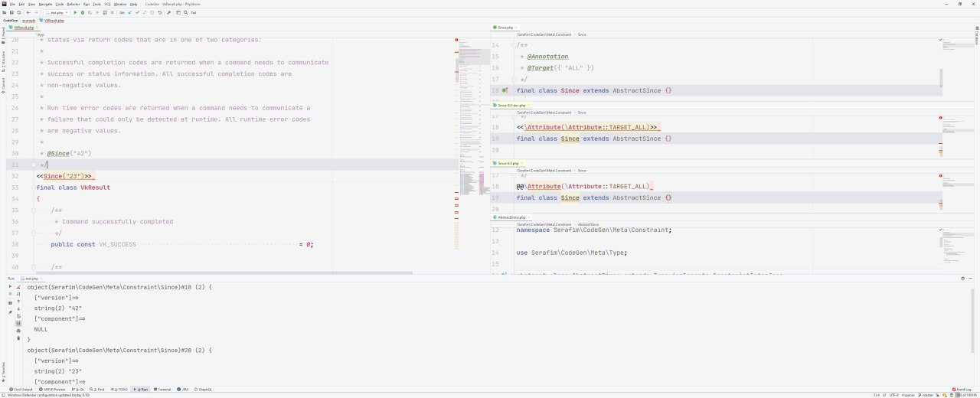Clear console with the trash icon
This screenshot has height=398, width=980.
(18, 338)
